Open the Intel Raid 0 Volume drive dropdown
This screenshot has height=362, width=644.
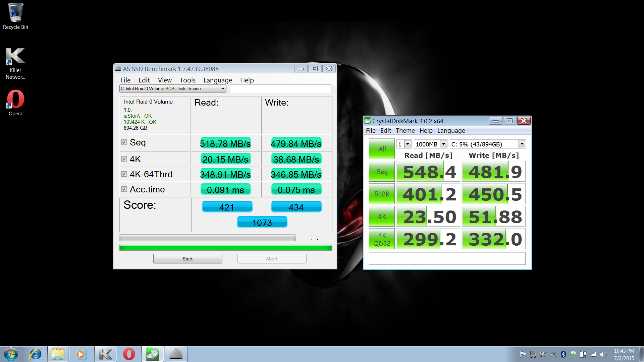pyautogui.click(x=173, y=88)
